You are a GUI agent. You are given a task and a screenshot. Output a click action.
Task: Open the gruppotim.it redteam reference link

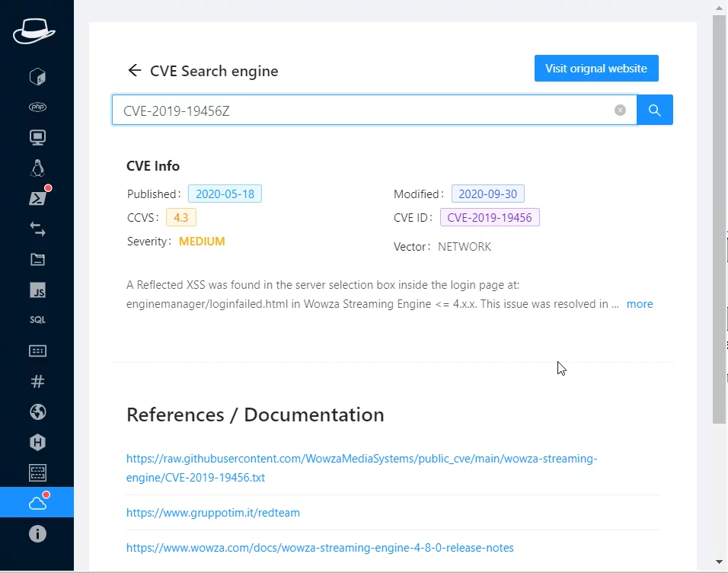[x=213, y=513]
